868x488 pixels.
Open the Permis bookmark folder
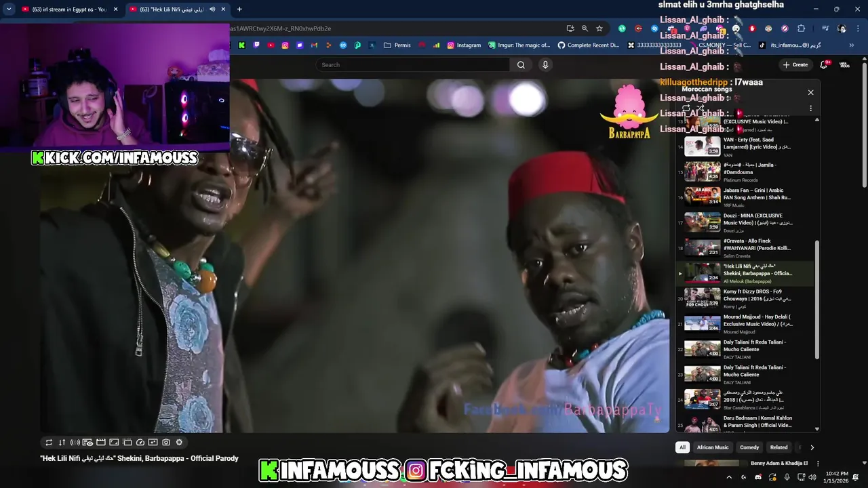tap(397, 45)
